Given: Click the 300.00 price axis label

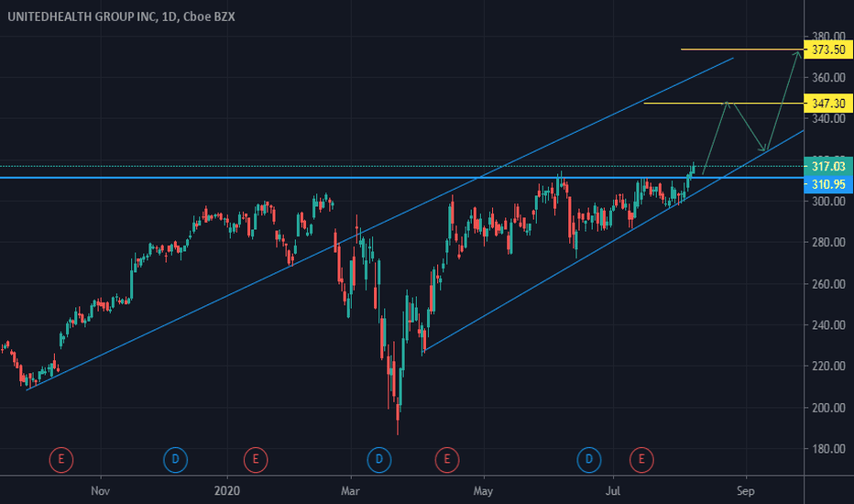Looking at the screenshot, I should click(x=828, y=201).
